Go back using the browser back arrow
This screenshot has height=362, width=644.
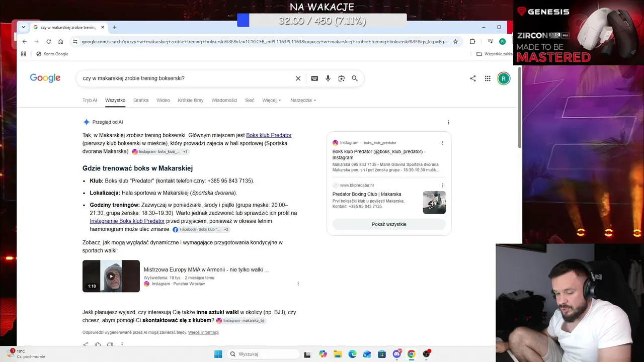pos(24,42)
